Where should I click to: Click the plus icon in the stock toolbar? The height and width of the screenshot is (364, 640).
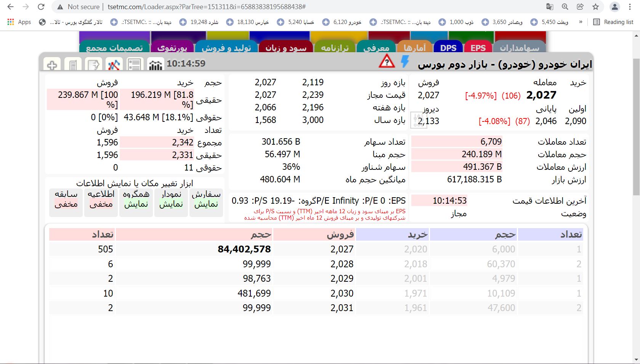pos(52,64)
